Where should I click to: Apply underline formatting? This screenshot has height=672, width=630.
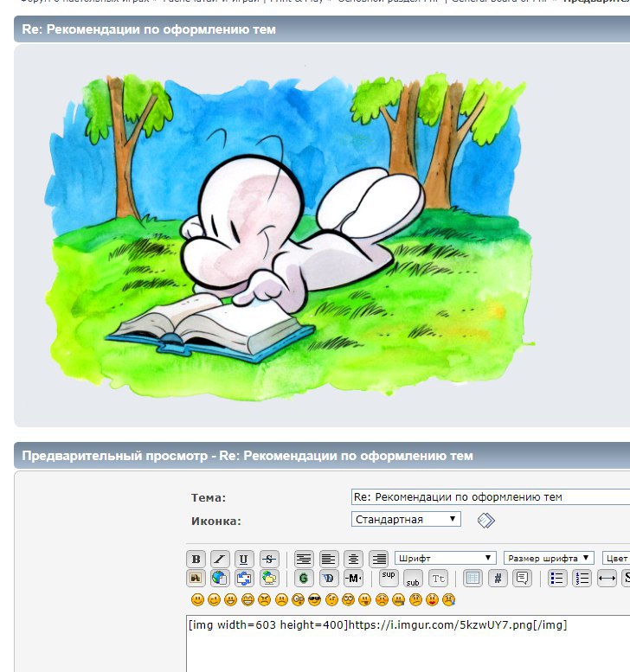[243, 559]
